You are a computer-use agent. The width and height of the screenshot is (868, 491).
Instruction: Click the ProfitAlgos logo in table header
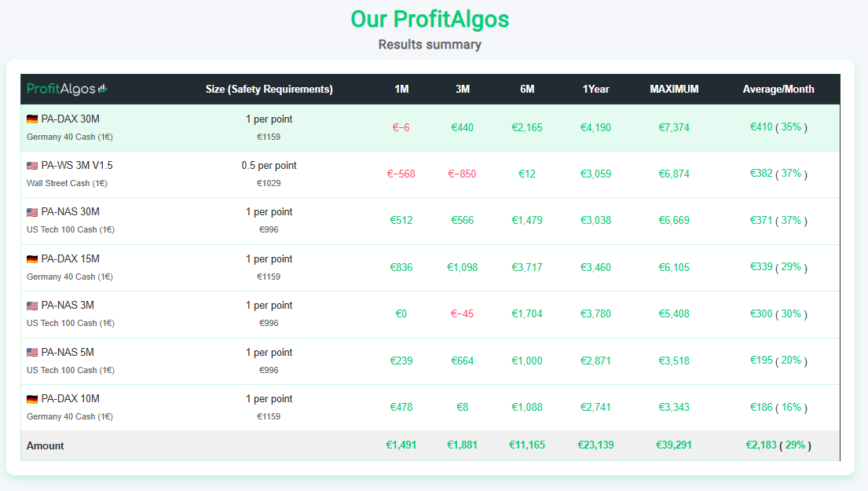click(x=67, y=89)
